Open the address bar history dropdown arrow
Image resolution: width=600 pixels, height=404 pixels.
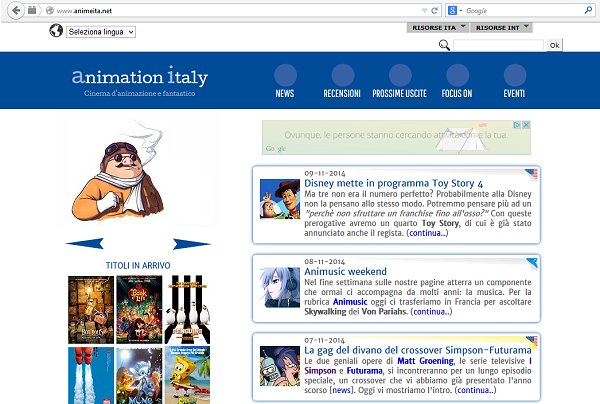424,11
